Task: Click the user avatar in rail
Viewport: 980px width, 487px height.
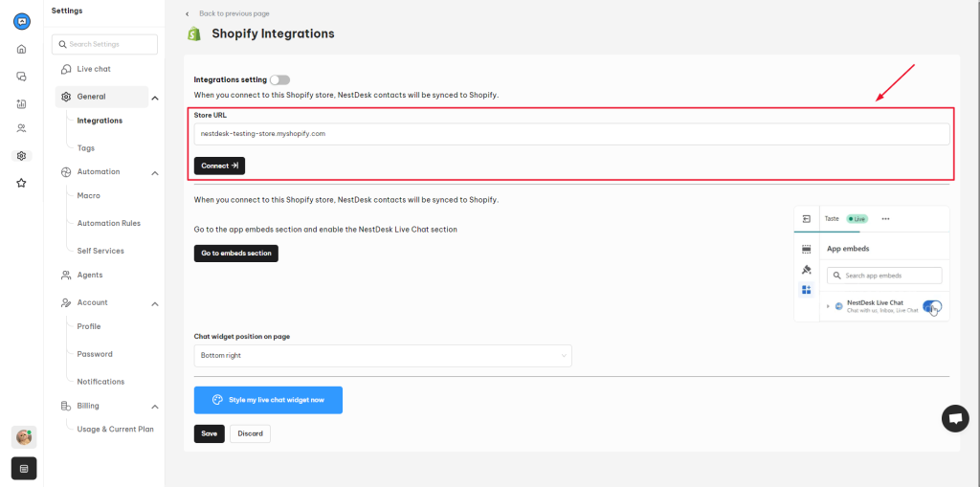Action: (x=24, y=437)
